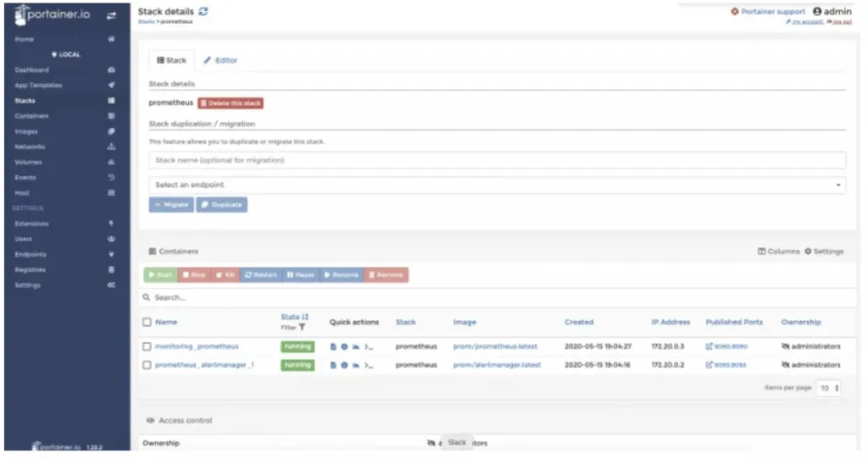This screenshot has height=459, width=868.
Task: Go to App Templates
Action: [38, 86]
